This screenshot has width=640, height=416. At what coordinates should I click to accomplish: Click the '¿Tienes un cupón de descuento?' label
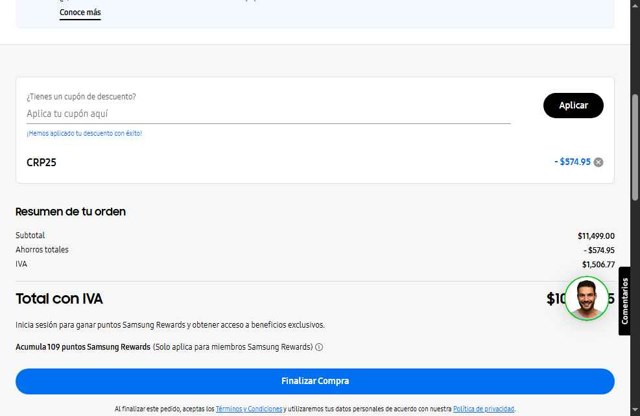click(x=81, y=97)
